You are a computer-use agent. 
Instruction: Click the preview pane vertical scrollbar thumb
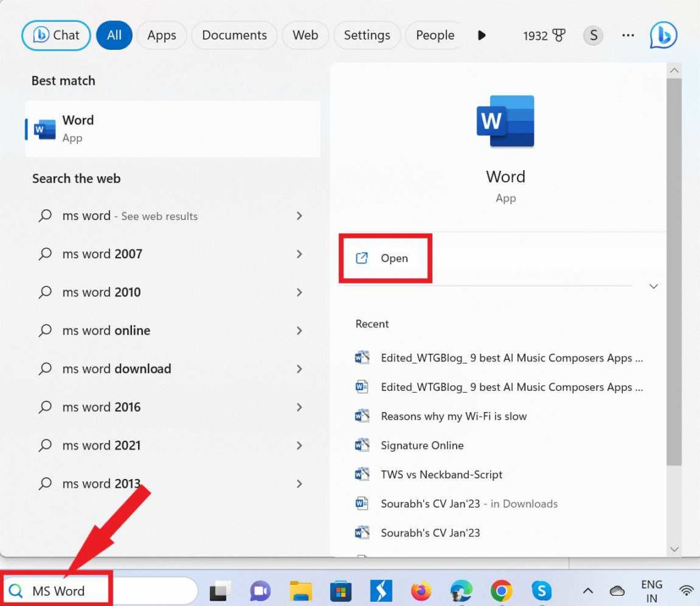pyautogui.click(x=674, y=272)
